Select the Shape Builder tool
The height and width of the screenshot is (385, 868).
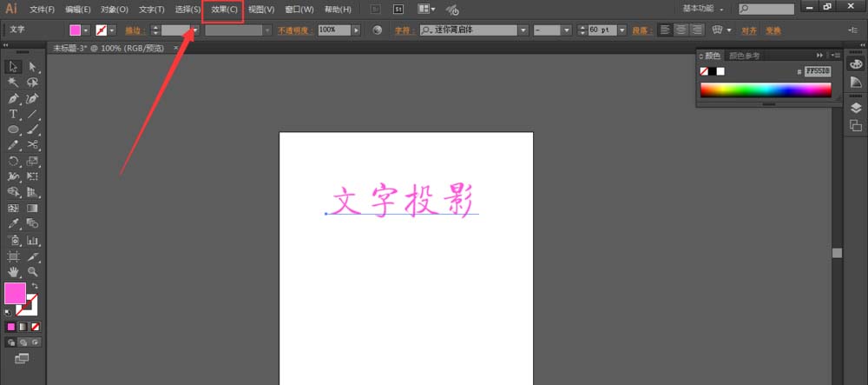tap(13, 192)
